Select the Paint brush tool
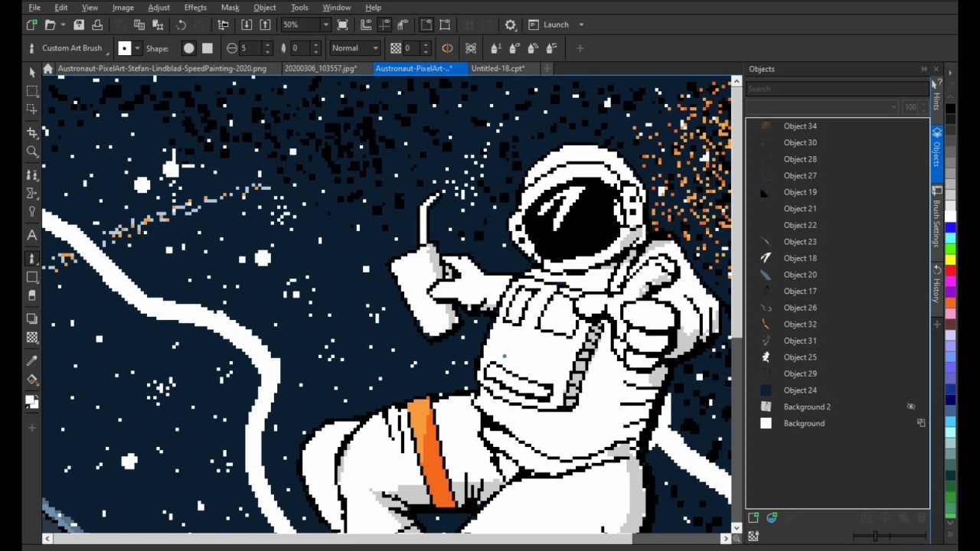The width and height of the screenshot is (980, 551). pyautogui.click(x=31, y=259)
